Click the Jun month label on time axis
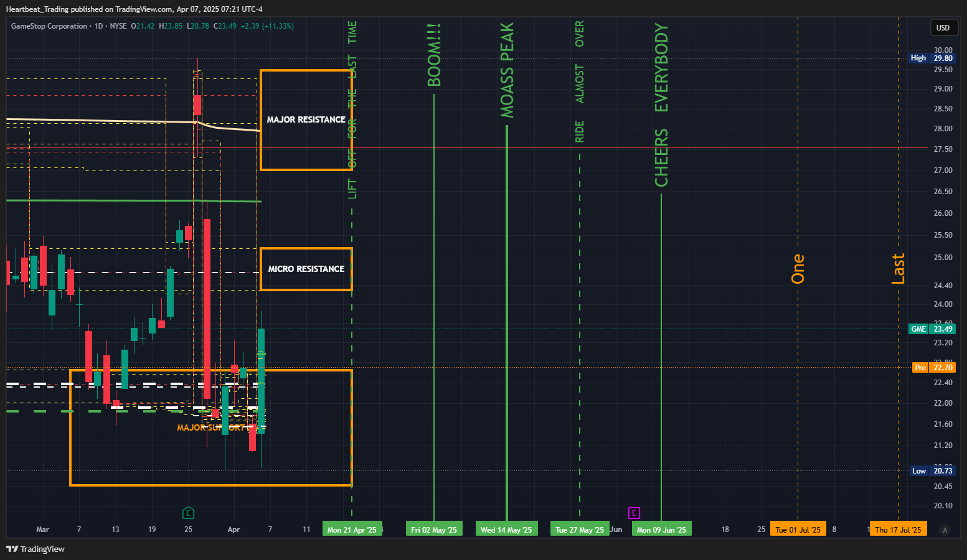967x560 pixels. (x=616, y=530)
